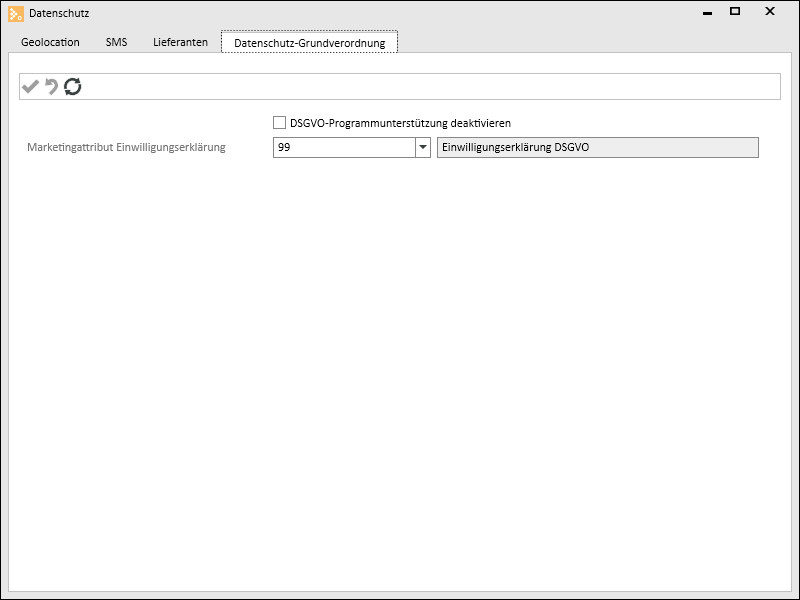Click the refresh icon in toolbar
The height and width of the screenshot is (600, 800).
click(x=72, y=86)
